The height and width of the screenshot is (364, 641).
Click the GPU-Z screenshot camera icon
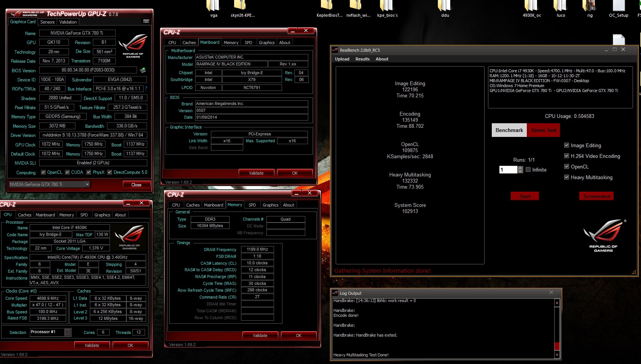coord(146,21)
